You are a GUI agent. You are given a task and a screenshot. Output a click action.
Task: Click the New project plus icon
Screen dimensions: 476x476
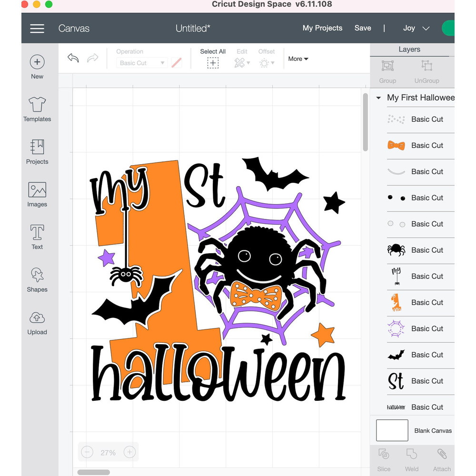click(x=37, y=62)
